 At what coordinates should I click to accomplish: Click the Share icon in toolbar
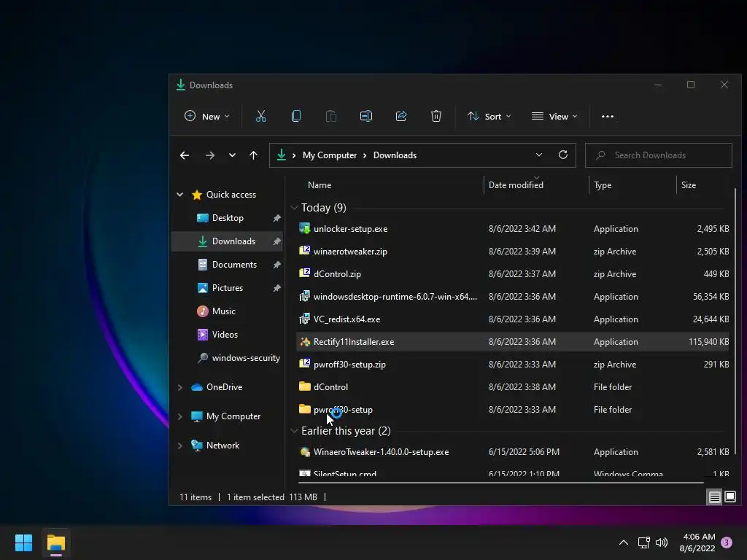(401, 116)
